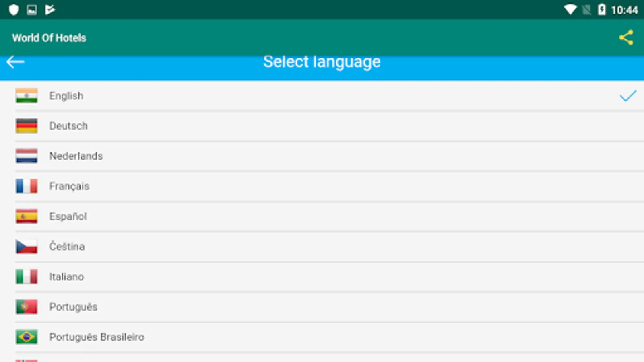Tap the share icon in header
The image size is (644, 362).
pyautogui.click(x=626, y=38)
